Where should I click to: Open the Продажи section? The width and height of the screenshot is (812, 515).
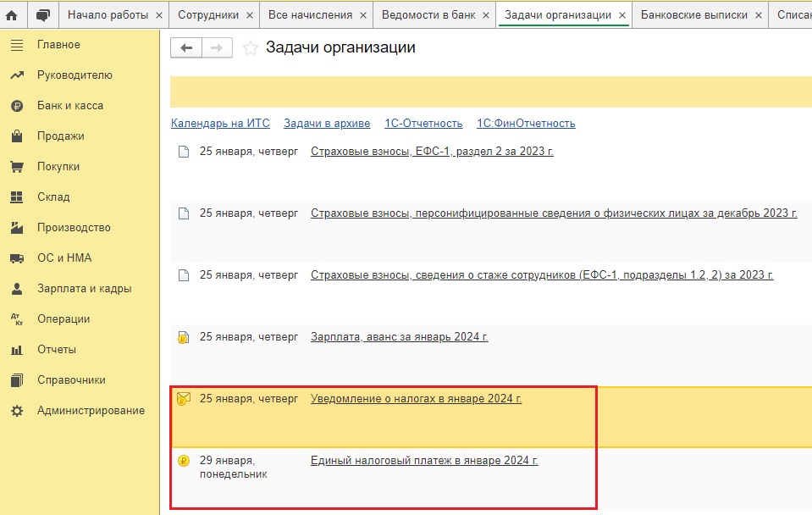[x=61, y=136]
